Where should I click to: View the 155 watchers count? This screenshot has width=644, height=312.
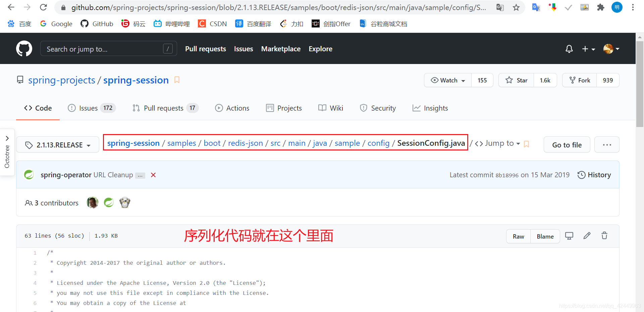(482, 80)
